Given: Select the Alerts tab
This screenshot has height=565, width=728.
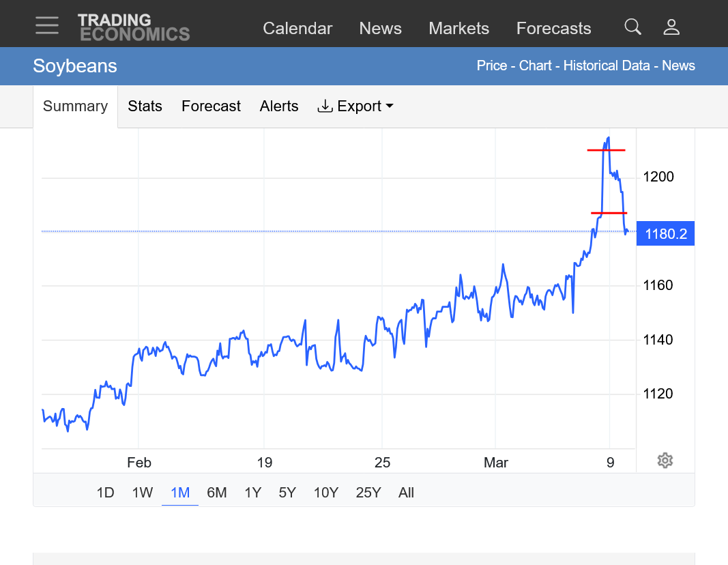Looking at the screenshot, I should (x=279, y=106).
